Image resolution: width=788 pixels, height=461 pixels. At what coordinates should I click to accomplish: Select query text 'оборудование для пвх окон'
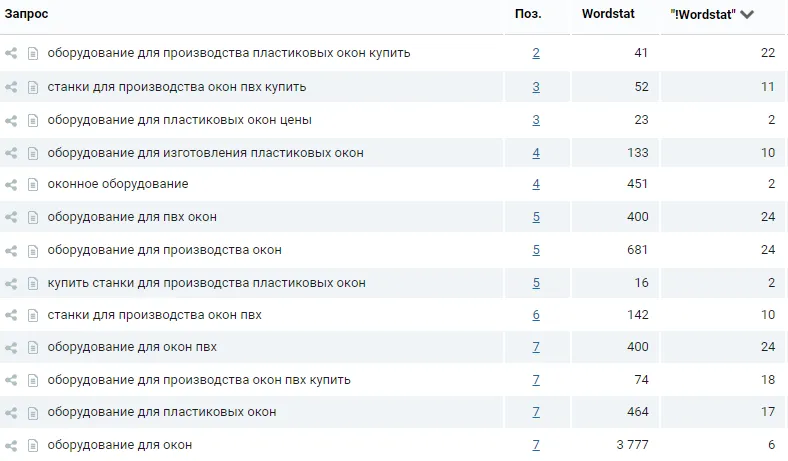pos(132,217)
